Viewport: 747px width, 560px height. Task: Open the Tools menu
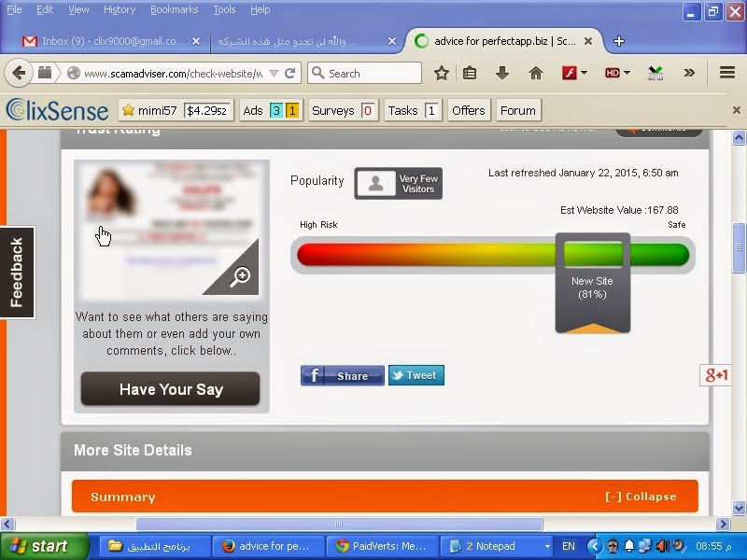(x=224, y=9)
